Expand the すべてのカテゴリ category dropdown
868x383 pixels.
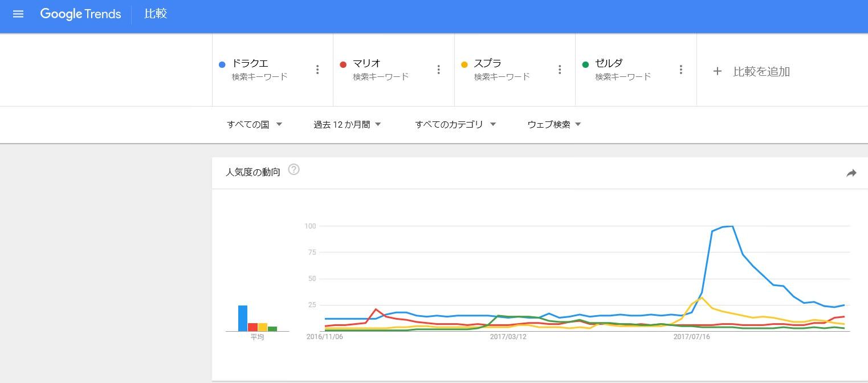coord(455,124)
